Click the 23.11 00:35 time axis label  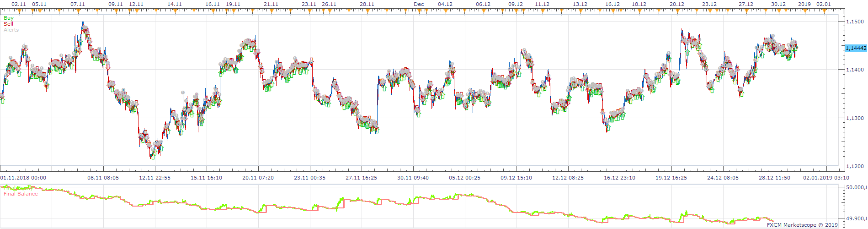point(310,178)
